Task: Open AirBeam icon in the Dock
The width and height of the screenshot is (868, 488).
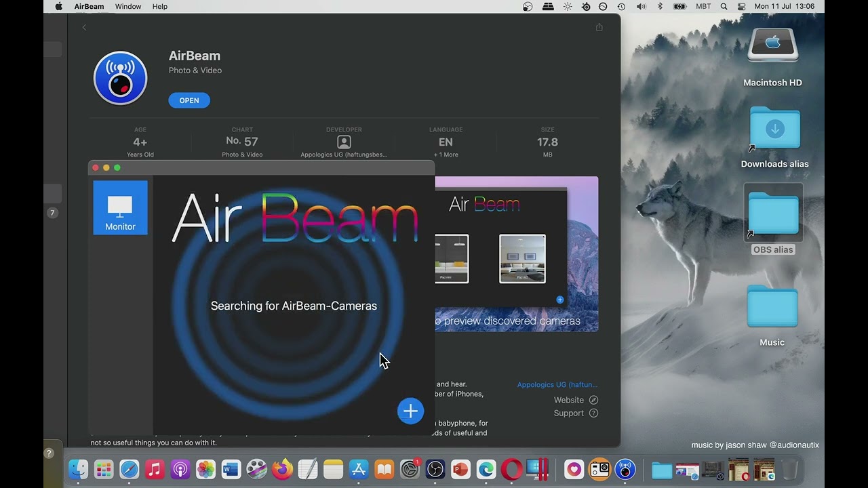Action: pyautogui.click(x=625, y=469)
